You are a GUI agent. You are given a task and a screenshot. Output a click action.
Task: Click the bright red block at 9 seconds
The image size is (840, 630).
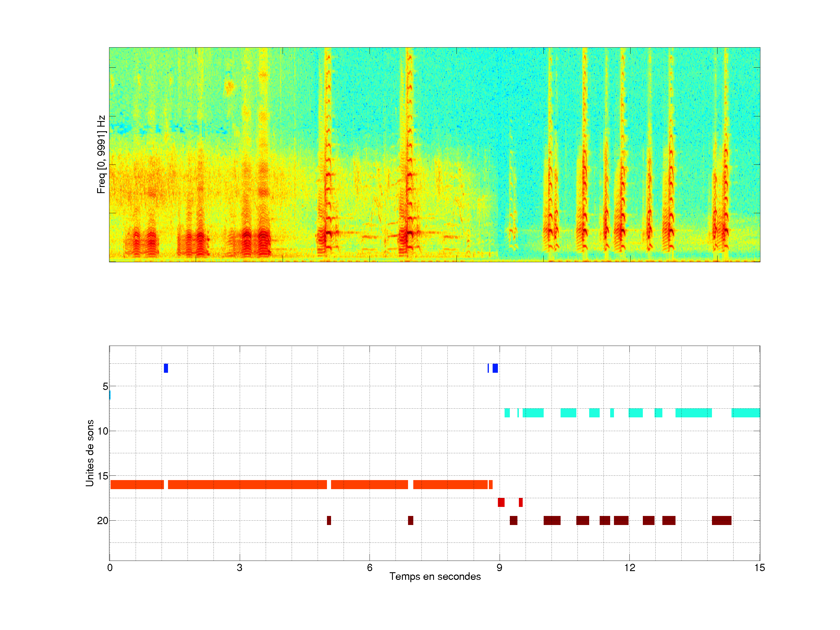tap(501, 503)
